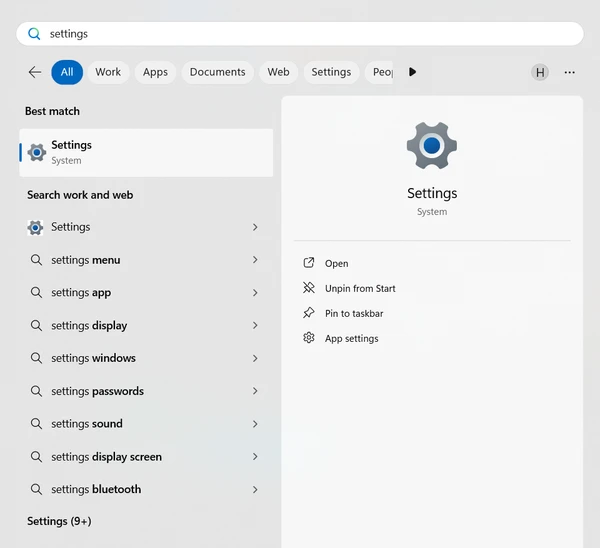Click the Open app icon
600x548 pixels.
tap(309, 263)
